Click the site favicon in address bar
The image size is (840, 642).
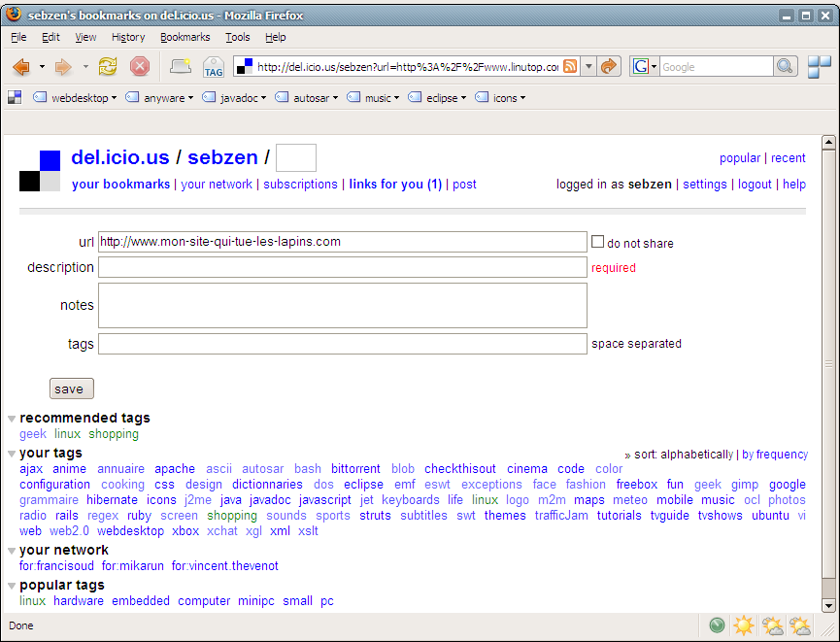pyautogui.click(x=245, y=66)
